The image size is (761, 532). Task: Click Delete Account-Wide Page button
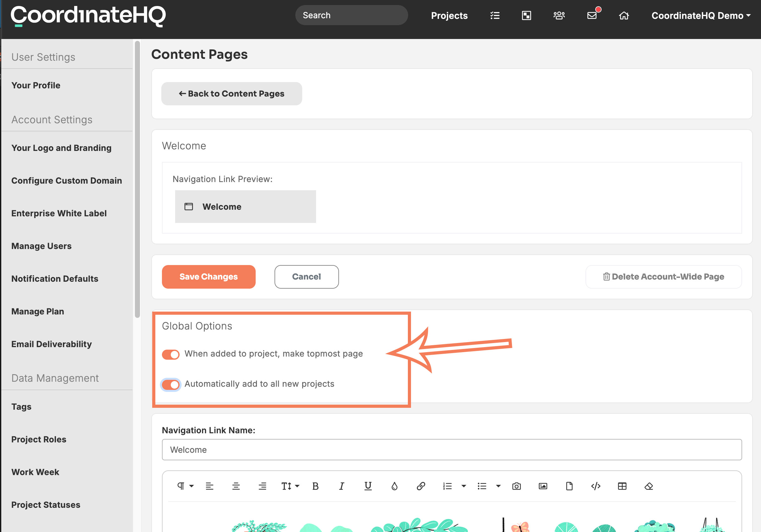[x=664, y=277]
